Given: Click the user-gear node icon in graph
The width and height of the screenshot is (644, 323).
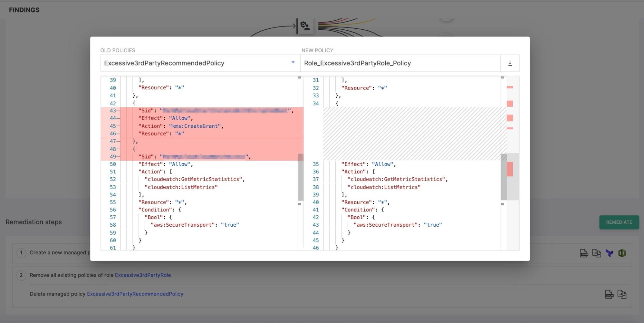Looking at the screenshot, I should (305, 25).
